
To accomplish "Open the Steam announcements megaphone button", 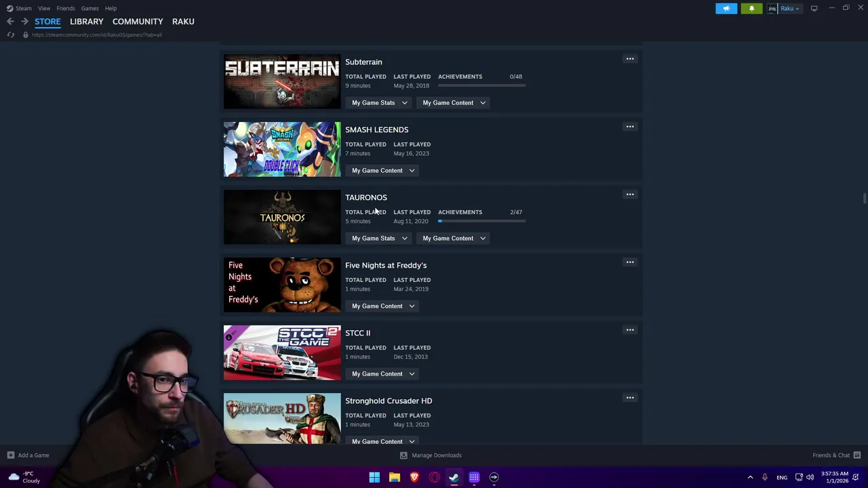I will 726,8.
